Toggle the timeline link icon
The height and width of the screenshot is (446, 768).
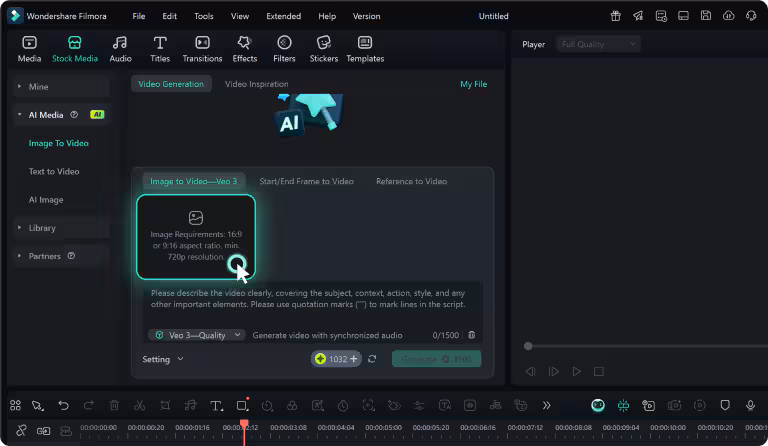pos(22,429)
